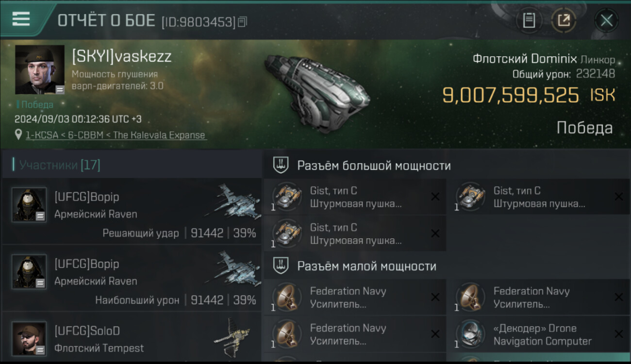
Task: Copy the battle report ID 9803453
Action: 243,22
